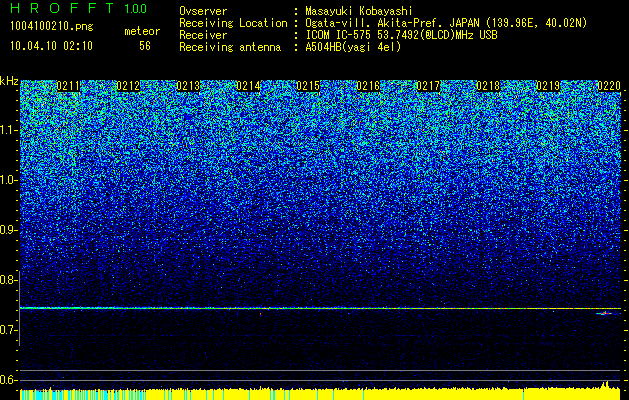Click the grey vertical range bar beside 0.7–0.8
This screenshot has height=400, width=629.
click(x=19, y=308)
